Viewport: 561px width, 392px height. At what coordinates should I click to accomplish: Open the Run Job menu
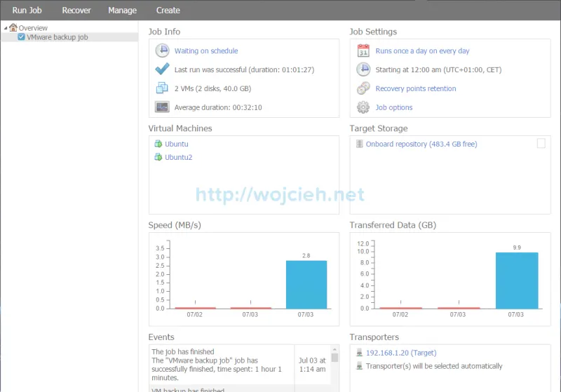click(27, 11)
